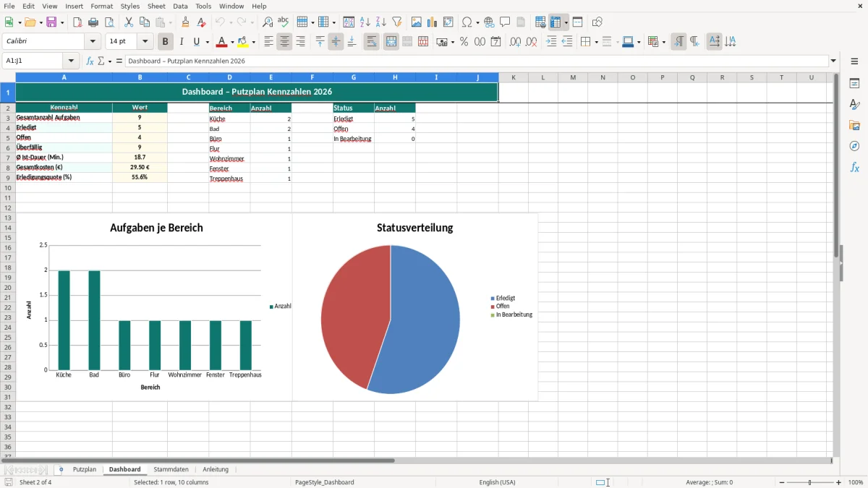Toggle center vertically alignment

click(x=336, y=42)
